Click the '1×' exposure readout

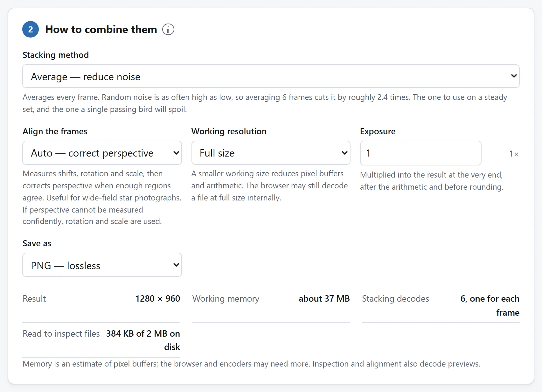coord(514,154)
